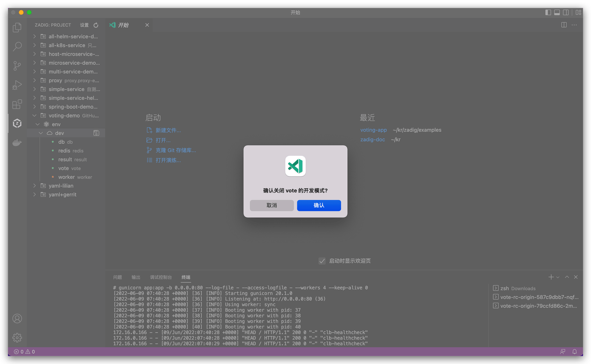Maximize the terminal panel with the chevron
This screenshot has width=591, height=364.
(x=567, y=277)
